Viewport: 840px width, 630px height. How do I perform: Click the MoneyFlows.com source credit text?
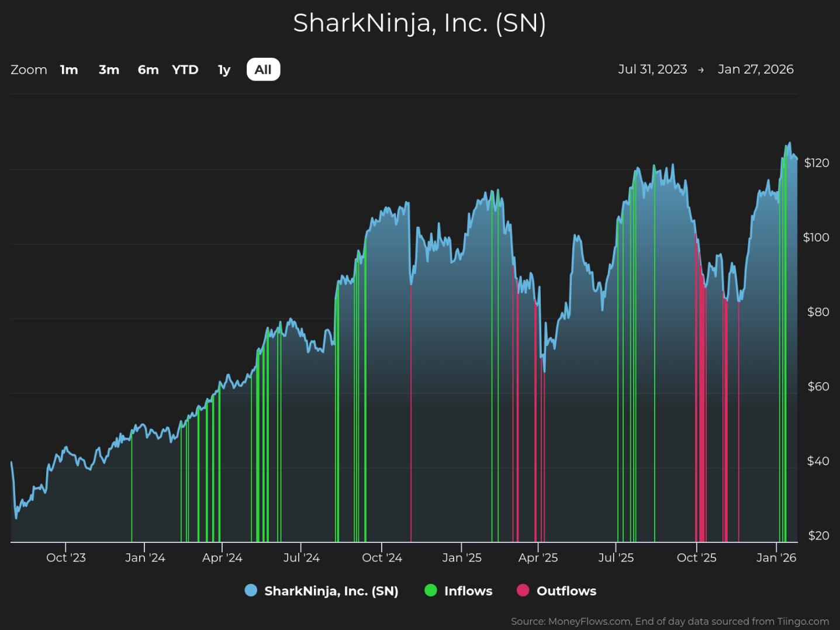[x=670, y=621]
